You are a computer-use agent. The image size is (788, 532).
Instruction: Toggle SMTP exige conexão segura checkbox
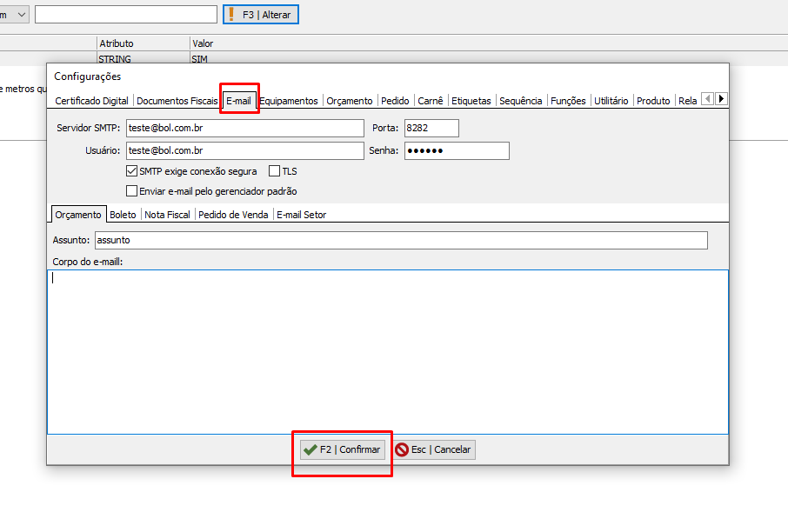132,171
